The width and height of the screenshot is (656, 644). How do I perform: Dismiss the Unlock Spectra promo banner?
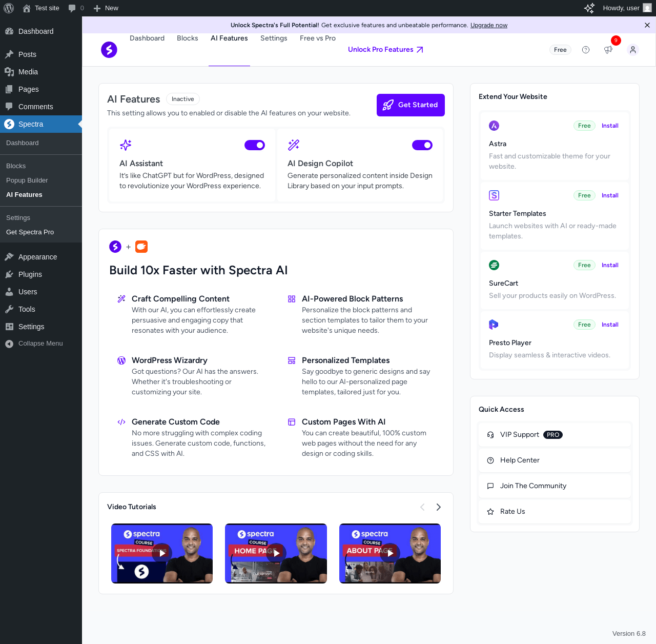(x=647, y=25)
